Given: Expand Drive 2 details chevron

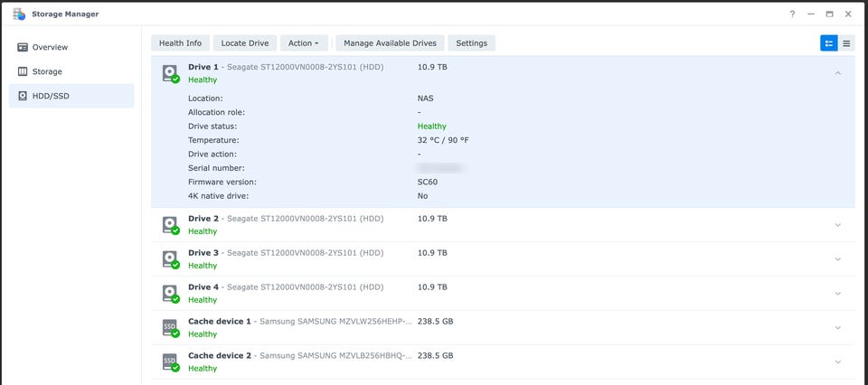Looking at the screenshot, I should tap(838, 225).
